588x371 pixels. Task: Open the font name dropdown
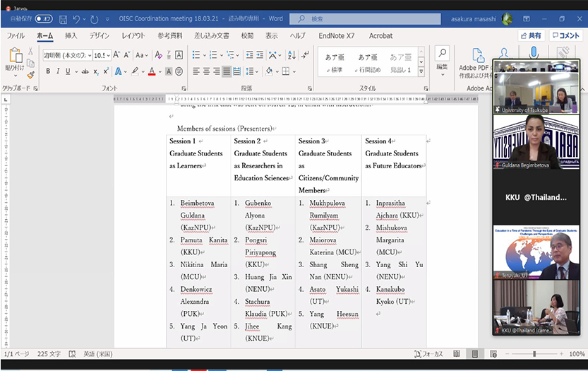click(89, 55)
